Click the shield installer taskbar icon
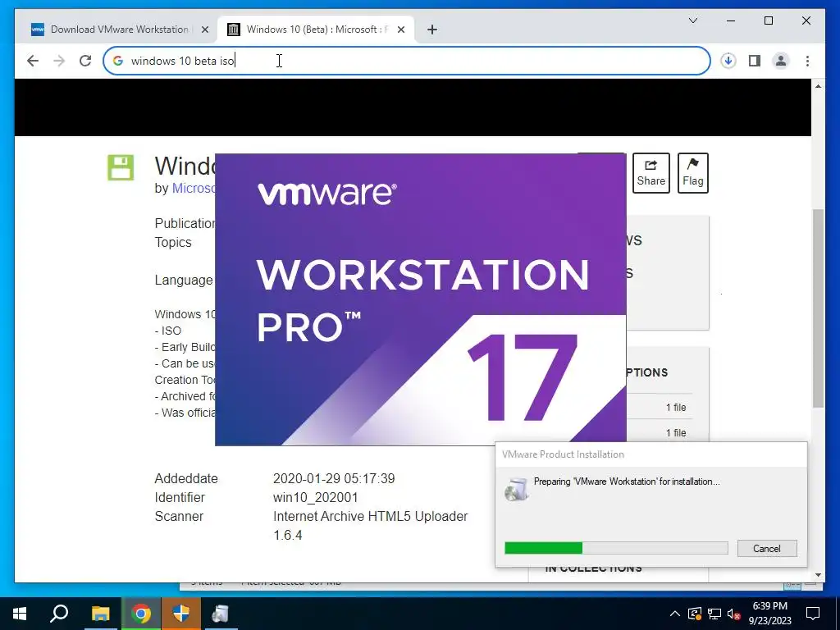The width and height of the screenshot is (840, 630). (x=180, y=614)
